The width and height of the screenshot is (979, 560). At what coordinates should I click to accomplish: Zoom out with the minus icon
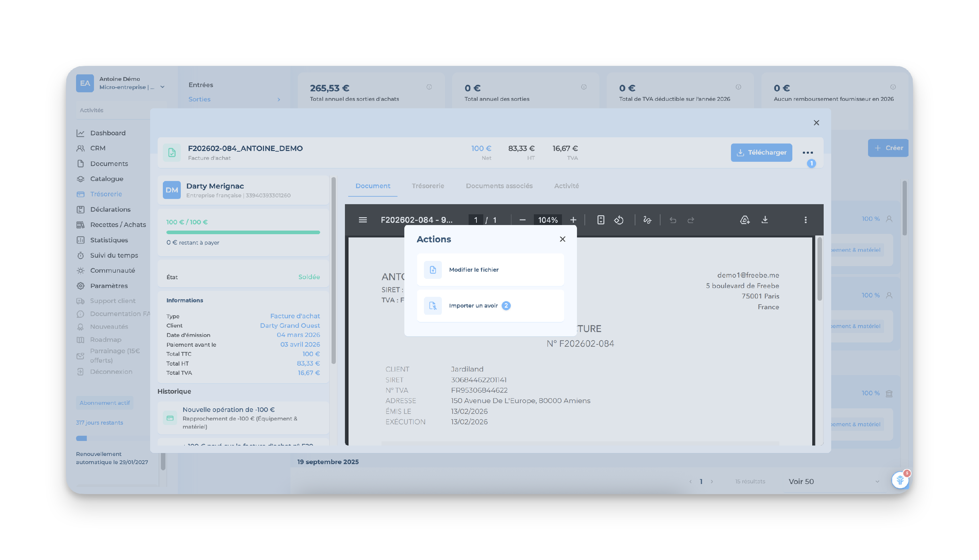tap(522, 220)
